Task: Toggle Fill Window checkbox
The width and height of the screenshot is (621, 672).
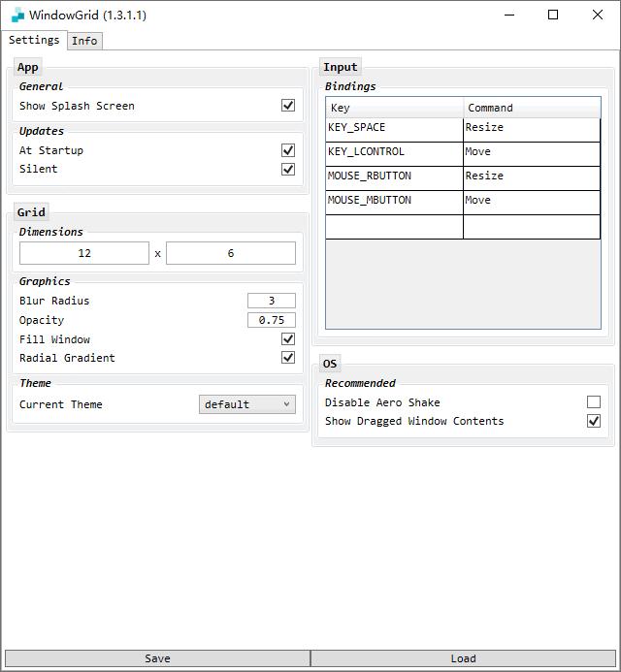Action: click(x=288, y=339)
